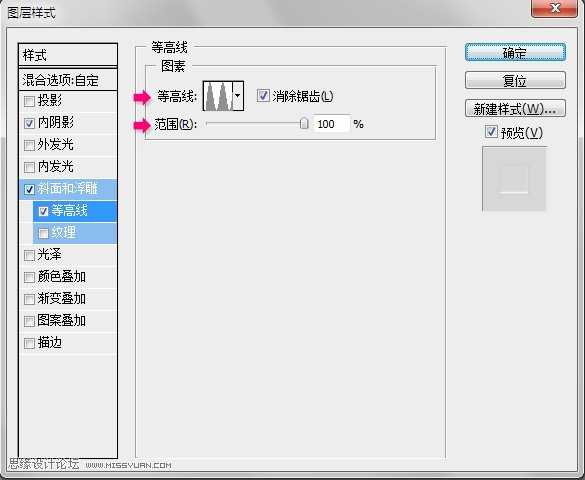This screenshot has width=585, height=480.
Task: Close the 图层样式 dialog window
Action: (x=555, y=8)
